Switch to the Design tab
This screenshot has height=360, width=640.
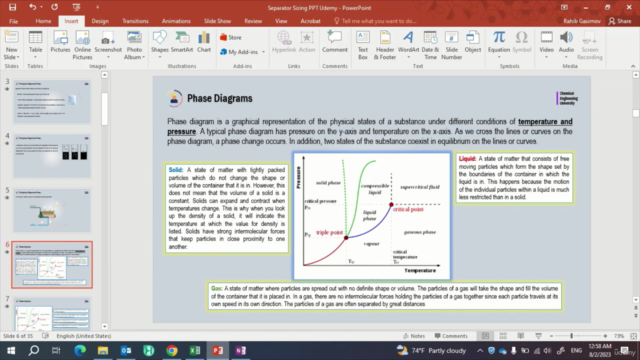click(100, 21)
